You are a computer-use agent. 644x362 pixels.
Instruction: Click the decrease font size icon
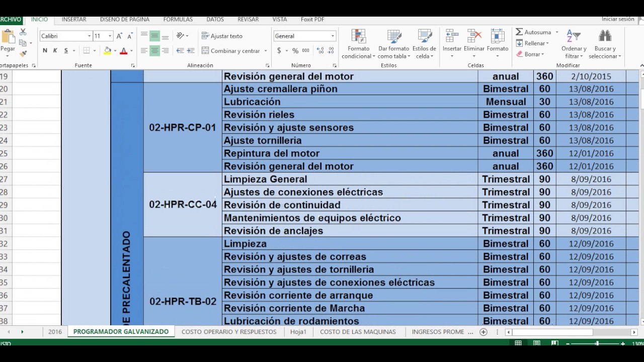130,36
